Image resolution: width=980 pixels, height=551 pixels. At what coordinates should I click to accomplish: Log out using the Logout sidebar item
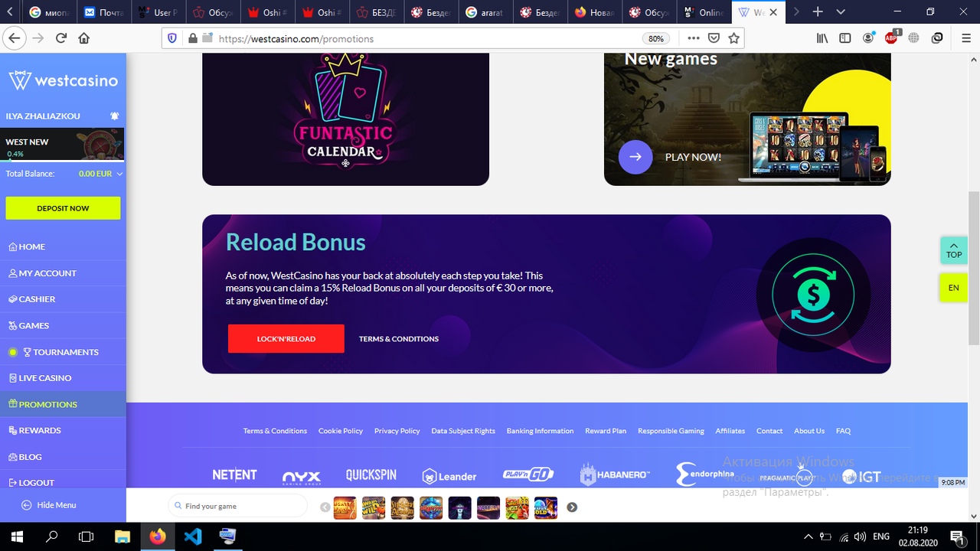[x=63, y=483]
